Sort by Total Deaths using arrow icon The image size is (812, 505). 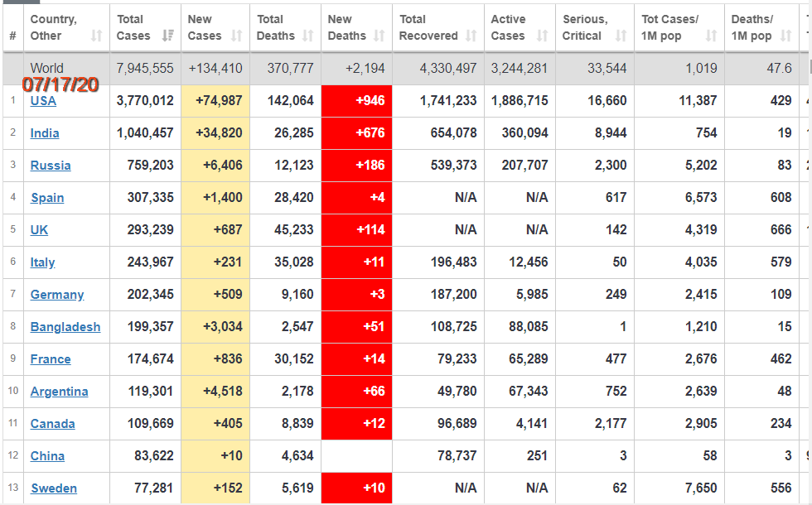point(308,36)
